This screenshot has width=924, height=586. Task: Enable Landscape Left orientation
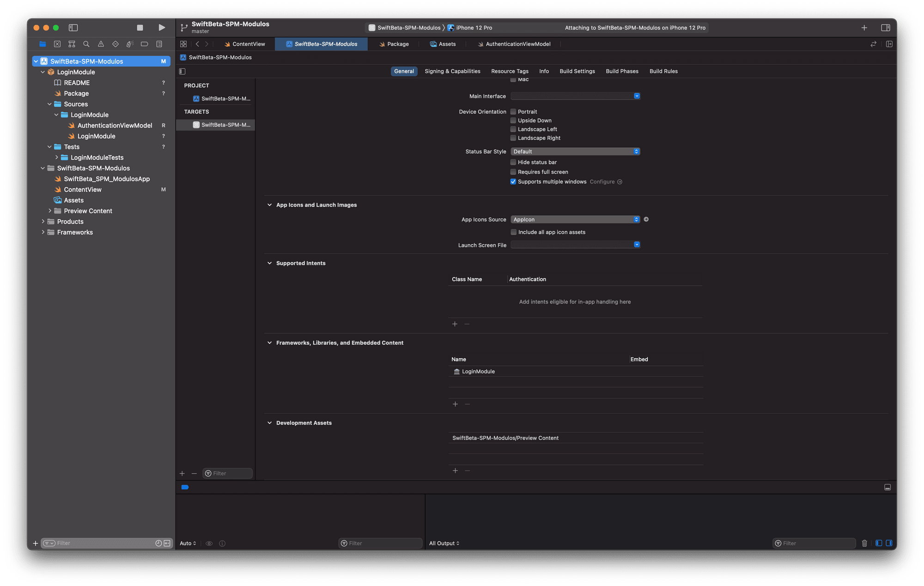click(513, 129)
